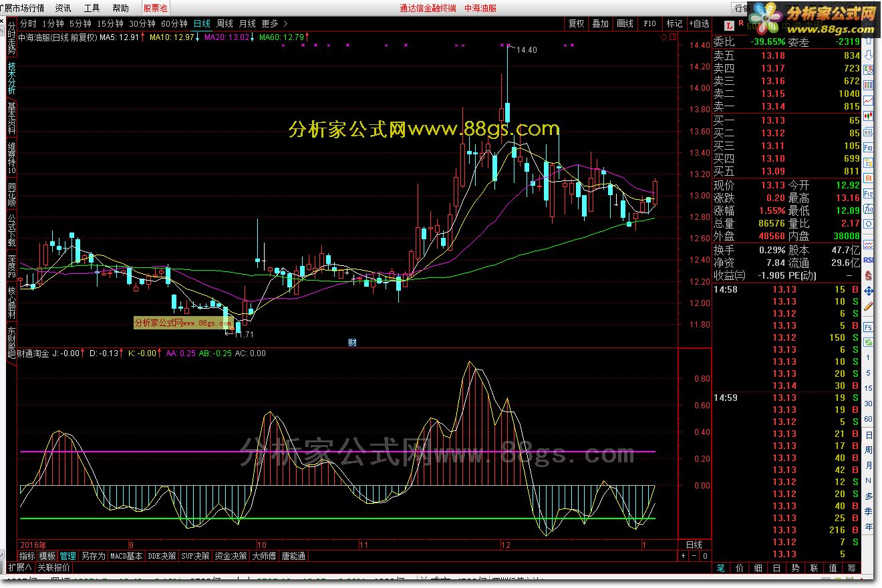This screenshot has height=588, width=882.
Task: Switch to 15分钟 chart period
Action: pyautogui.click(x=110, y=23)
